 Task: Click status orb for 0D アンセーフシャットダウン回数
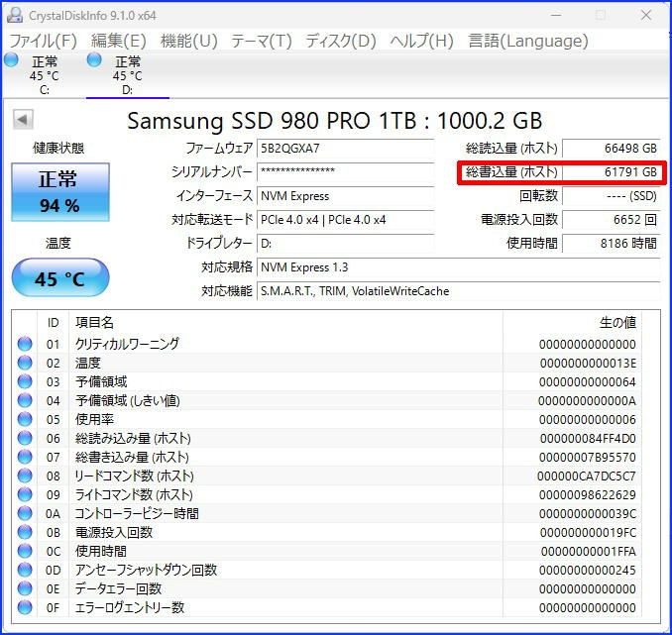[x=25, y=570]
